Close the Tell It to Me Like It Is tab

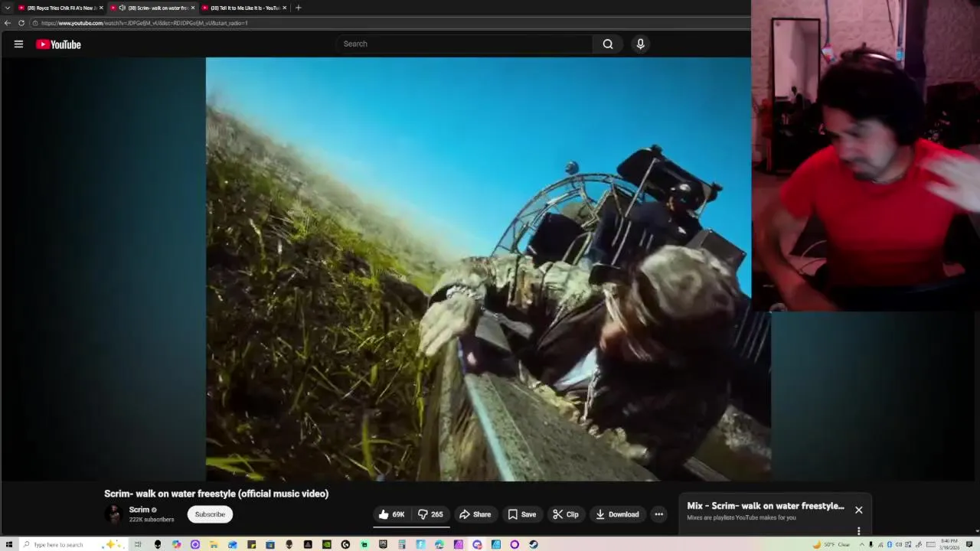pyautogui.click(x=285, y=8)
